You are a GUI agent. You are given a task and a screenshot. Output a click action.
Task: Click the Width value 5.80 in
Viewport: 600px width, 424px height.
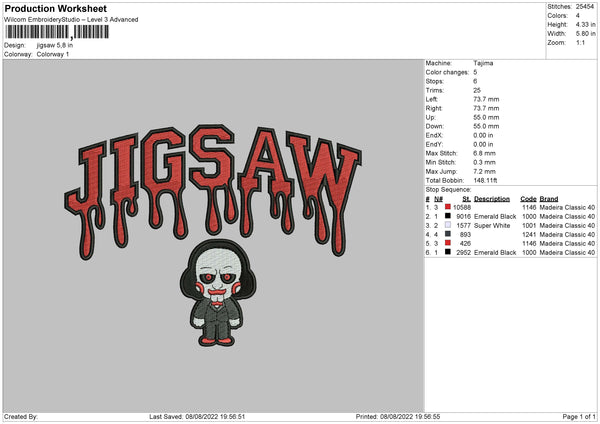coord(585,34)
